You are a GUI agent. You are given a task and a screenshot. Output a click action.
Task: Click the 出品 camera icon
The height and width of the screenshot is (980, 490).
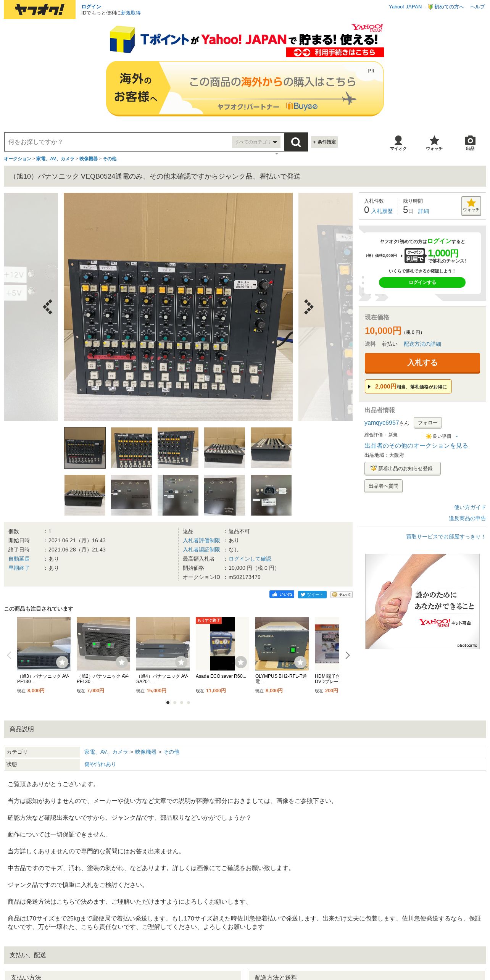pos(470,143)
